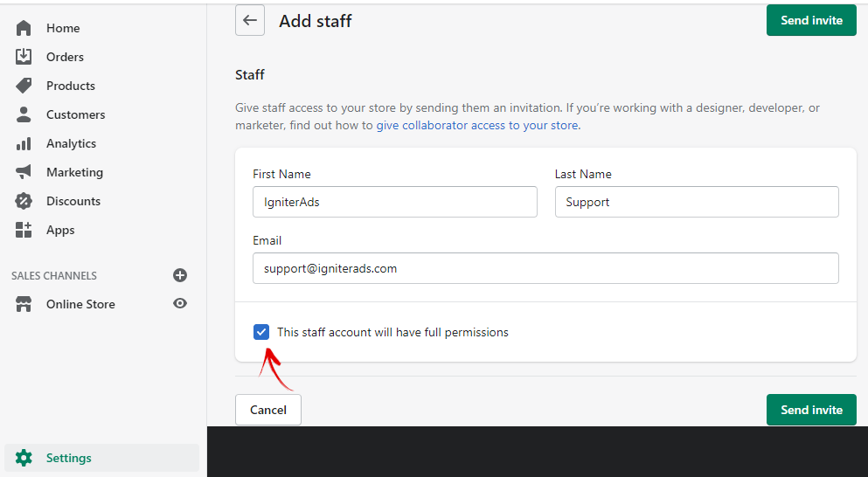868x477 pixels.
Task: Click the Home house icon
Action: click(x=24, y=28)
